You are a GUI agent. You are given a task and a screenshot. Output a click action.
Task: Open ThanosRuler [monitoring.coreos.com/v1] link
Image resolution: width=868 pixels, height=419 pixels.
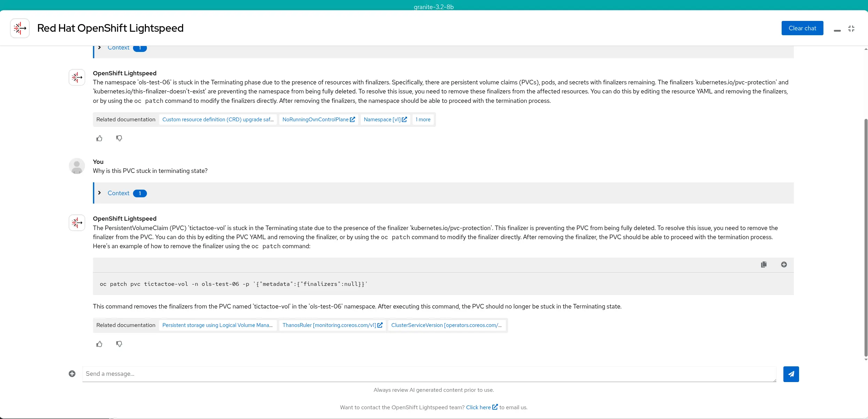coord(333,325)
